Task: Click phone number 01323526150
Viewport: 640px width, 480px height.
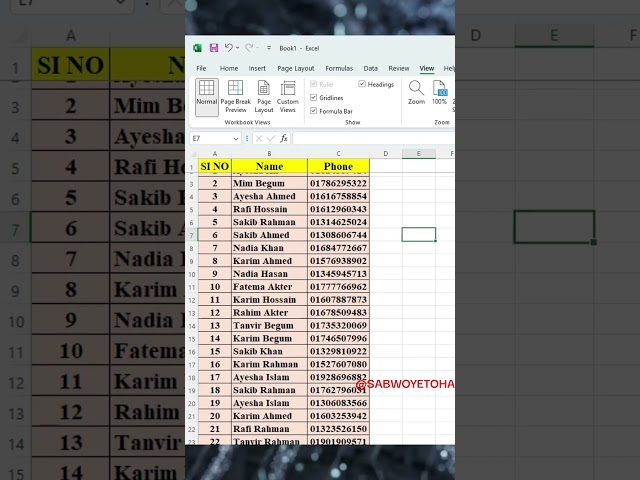Action: (x=338, y=429)
